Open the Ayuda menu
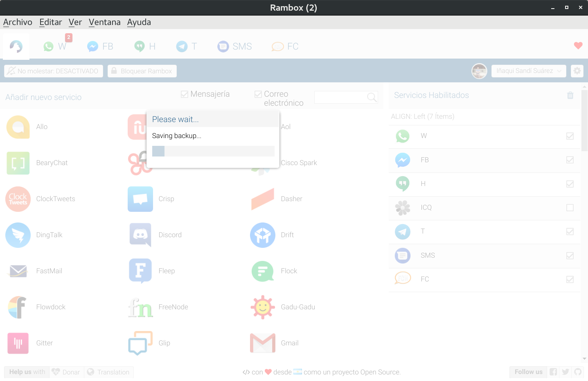 pos(139,22)
